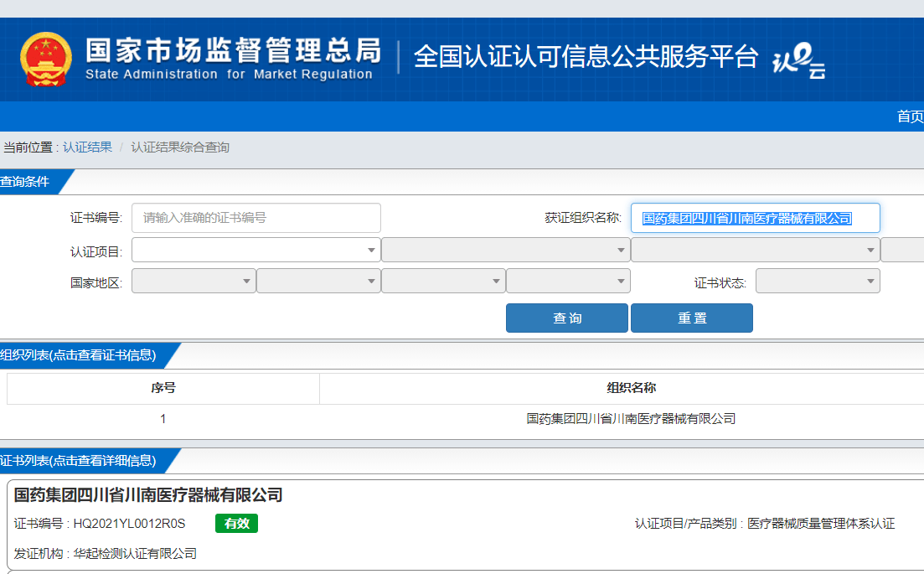Screen dimensions: 924x574
Task: Select the 认证结果综合查询 breadcrumb text
Action: tap(180, 147)
